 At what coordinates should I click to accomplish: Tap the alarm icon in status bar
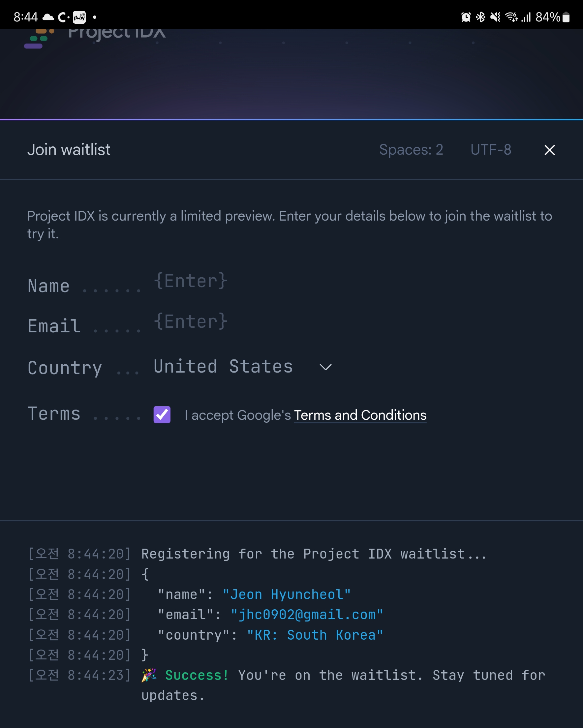pyautogui.click(x=466, y=17)
